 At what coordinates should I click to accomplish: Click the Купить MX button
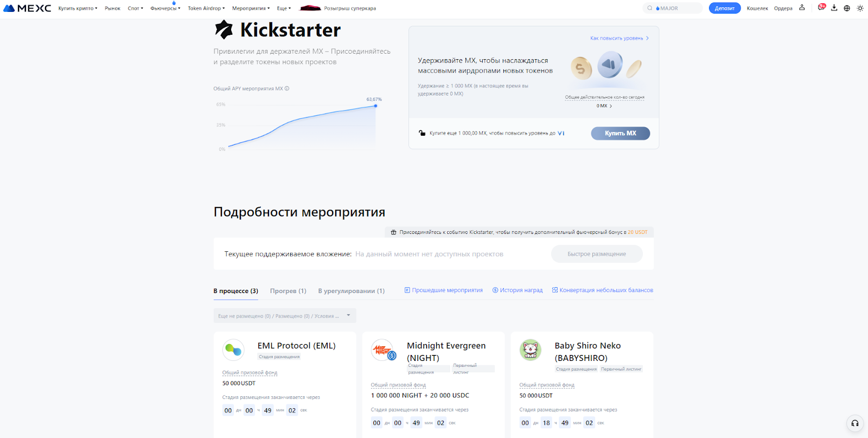(621, 134)
